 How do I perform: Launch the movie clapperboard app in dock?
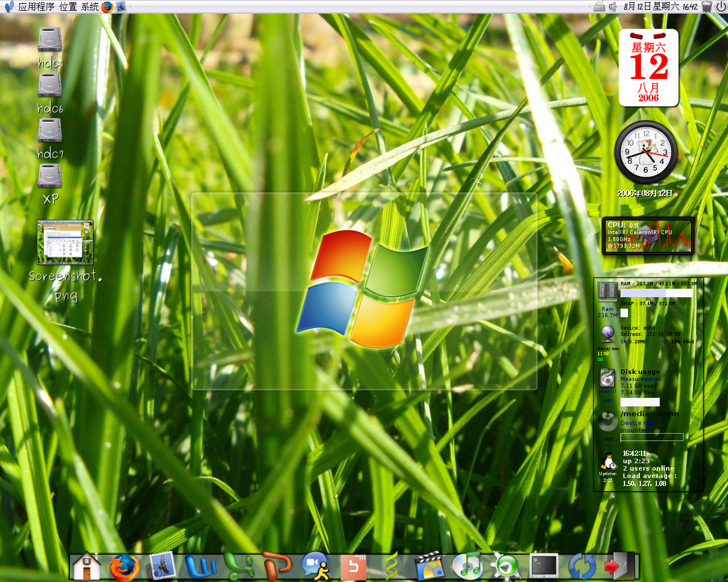tap(429, 567)
